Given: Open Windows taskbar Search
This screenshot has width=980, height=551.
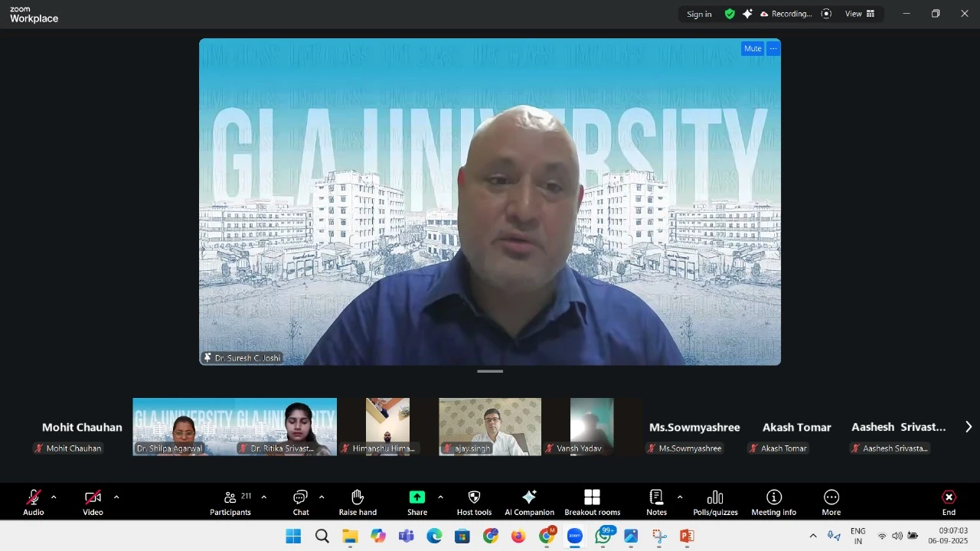Looking at the screenshot, I should pos(322,536).
